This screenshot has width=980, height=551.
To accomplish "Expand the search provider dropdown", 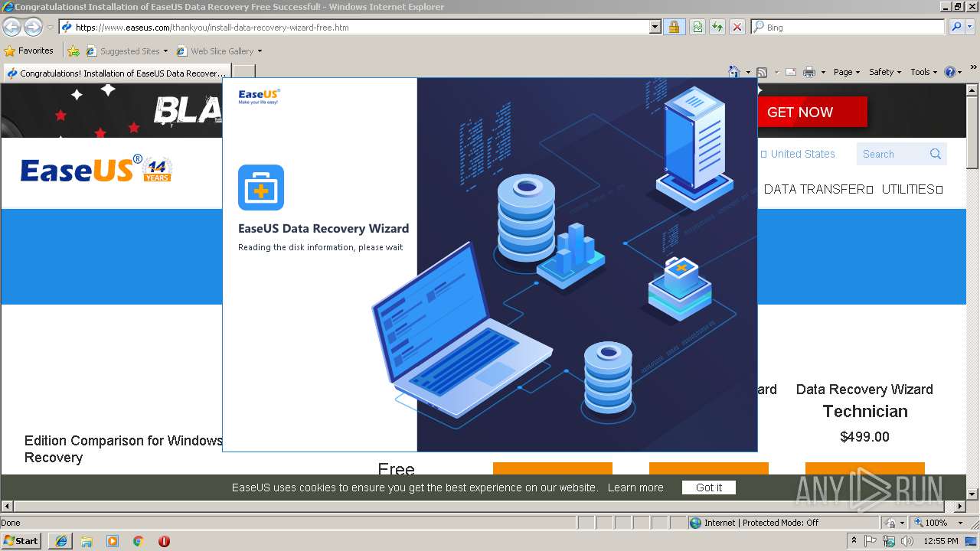I will pos(971,27).
